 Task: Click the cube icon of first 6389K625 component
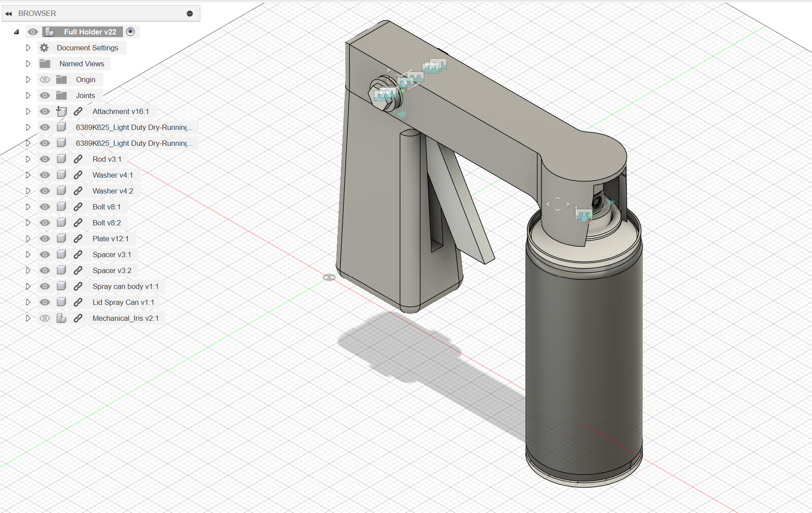(x=61, y=127)
